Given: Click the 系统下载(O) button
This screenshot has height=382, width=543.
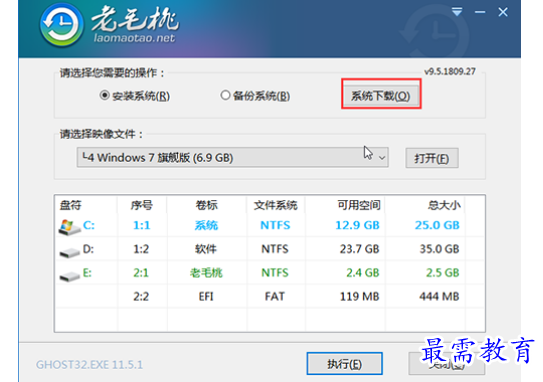Looking at the screenshot, I should 381,96.
